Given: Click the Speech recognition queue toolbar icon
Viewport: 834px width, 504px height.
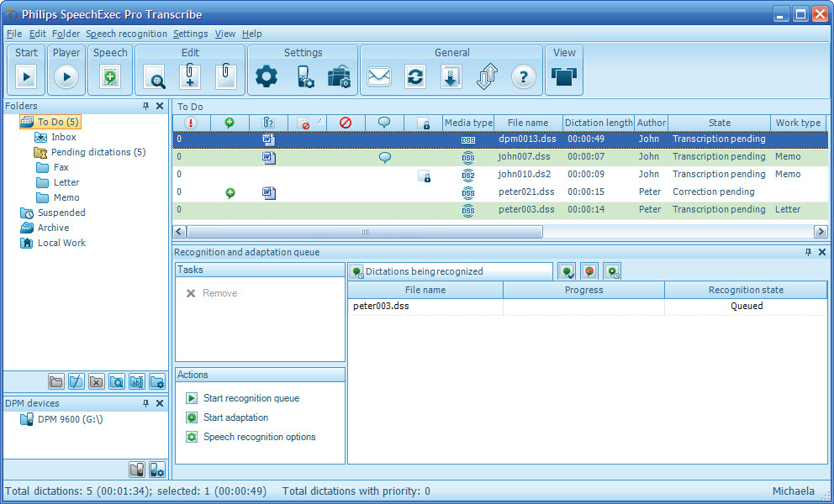Looking at the screenshot, I should [x=110, y=76].
